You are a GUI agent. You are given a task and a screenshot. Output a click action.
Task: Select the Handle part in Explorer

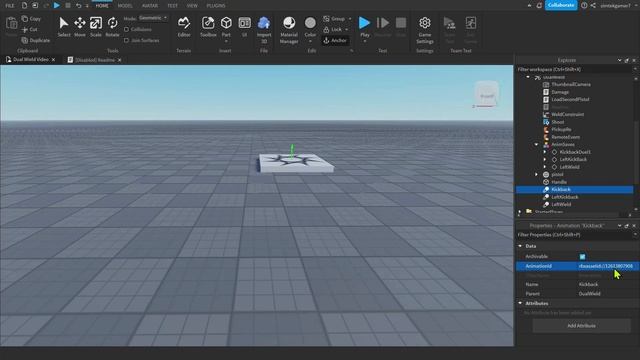[559, 182]
